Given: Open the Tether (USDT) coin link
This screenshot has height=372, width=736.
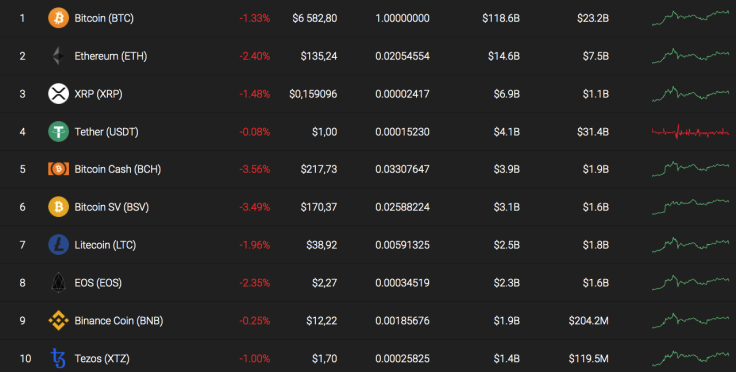Looking at the screenshot, I should (x=107, y=132).
